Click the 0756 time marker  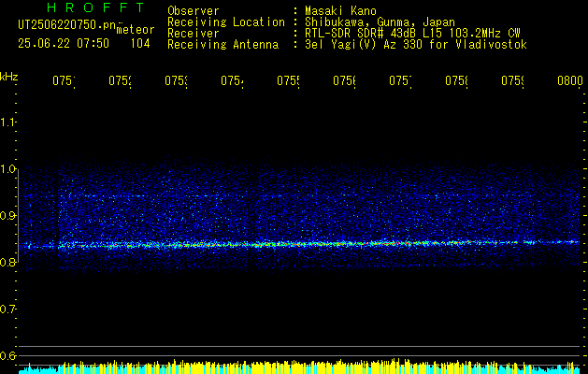[344, 81]
